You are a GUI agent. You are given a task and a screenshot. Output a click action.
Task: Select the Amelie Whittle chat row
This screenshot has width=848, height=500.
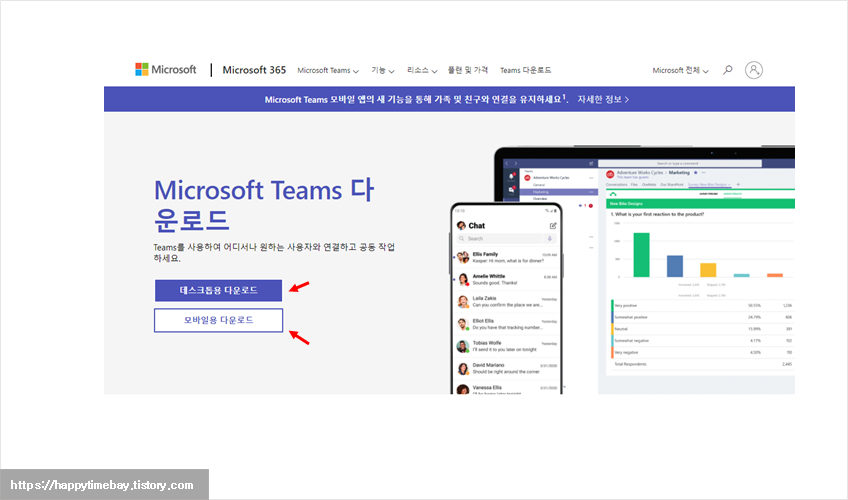click(x=506, y=279)
